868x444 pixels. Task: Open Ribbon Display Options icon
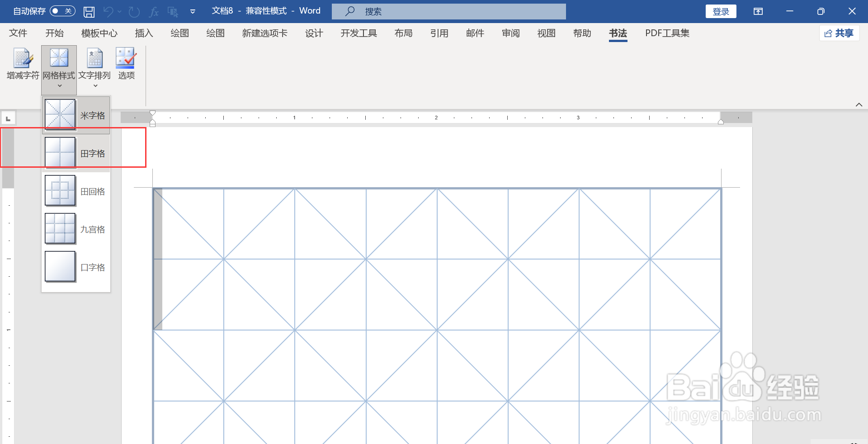[x=758, y=11]
